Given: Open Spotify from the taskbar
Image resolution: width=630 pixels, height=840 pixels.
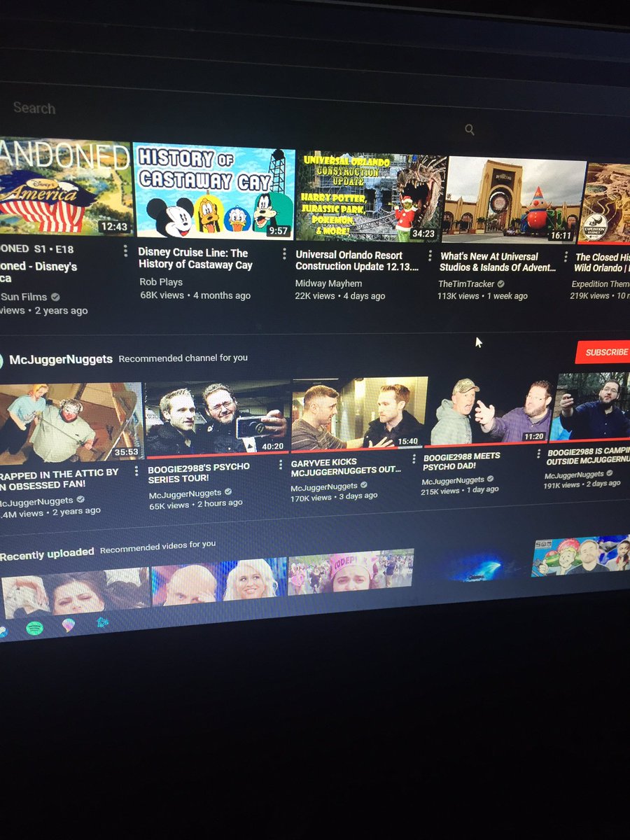Looking at the screenshot, I should 34,628.
